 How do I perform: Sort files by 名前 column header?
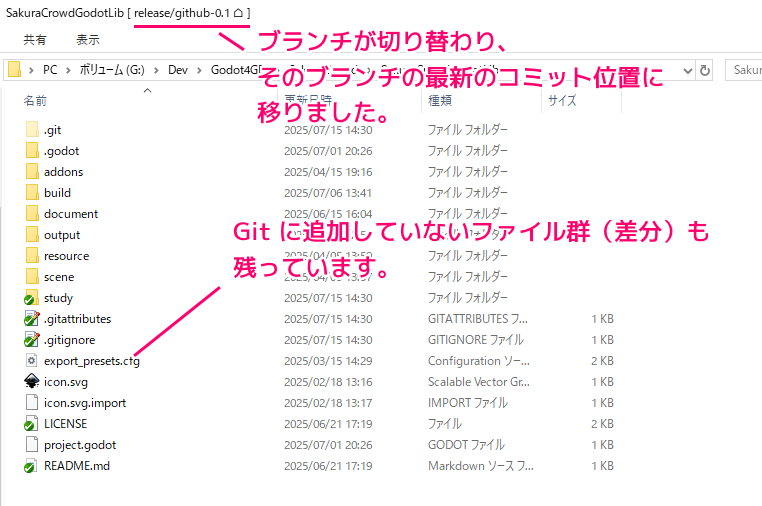[x=36, y=101]
